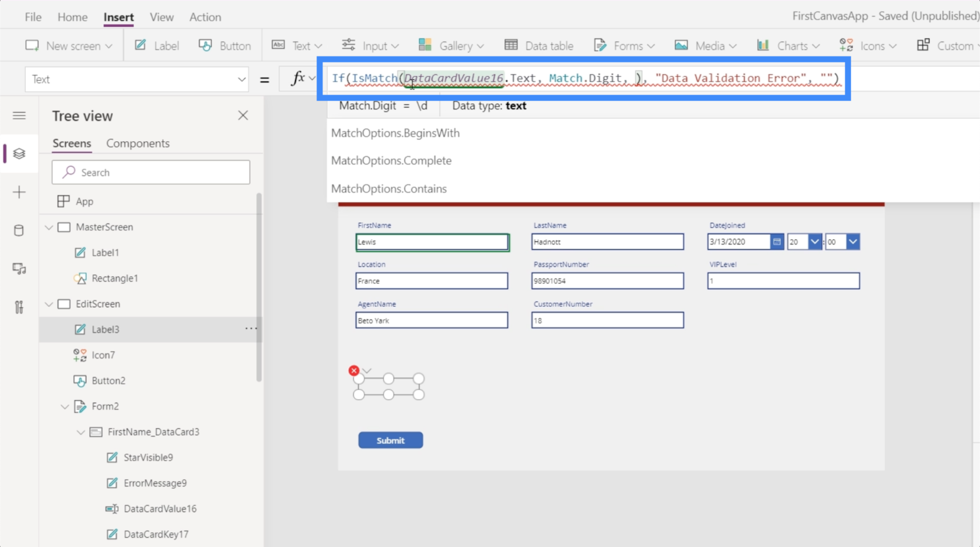The image size is (980, 547).
Task: Click New screen in the ribbon
Action: (69, 45)
